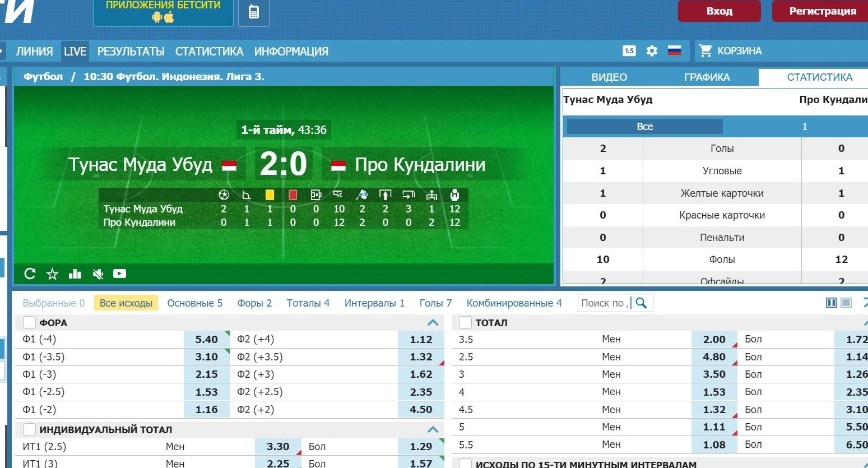Filter markets by Голы 7
This screenshot has height=468, width=868.
tap(435, 303)
